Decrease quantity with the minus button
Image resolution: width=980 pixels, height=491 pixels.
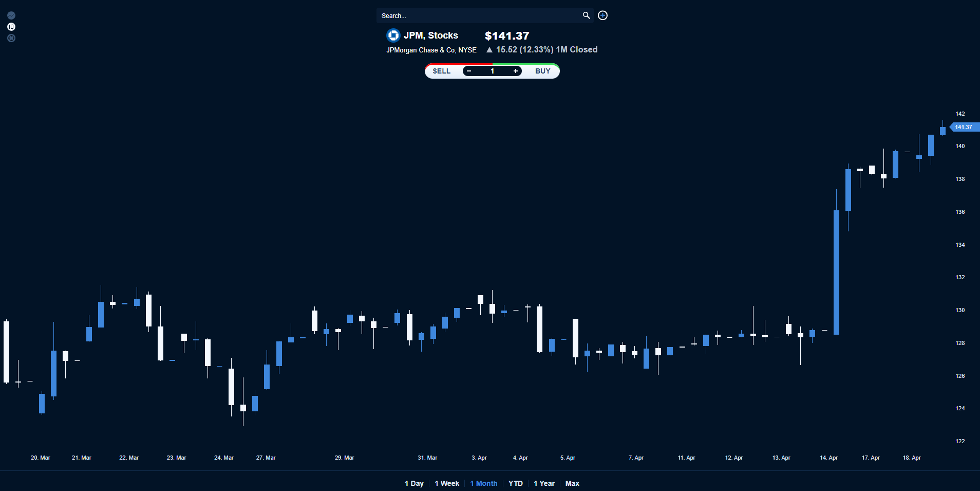[x=469, y=71]
